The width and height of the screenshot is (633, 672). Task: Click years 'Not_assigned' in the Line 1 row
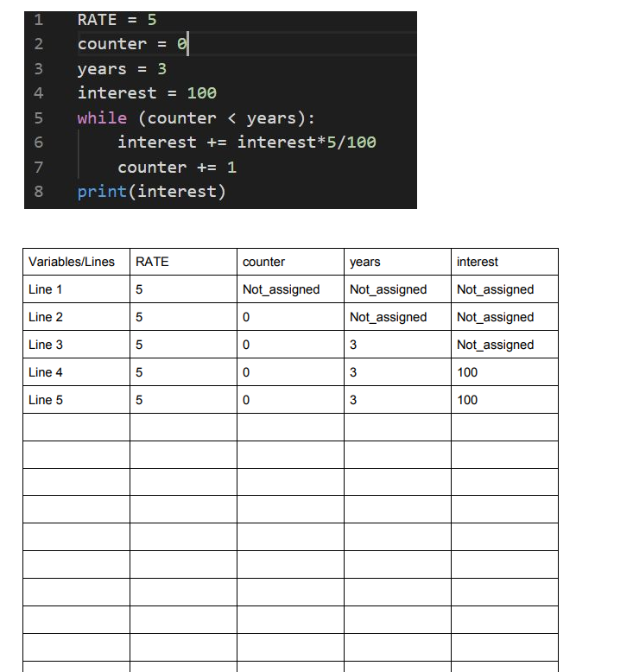point(389,289)
